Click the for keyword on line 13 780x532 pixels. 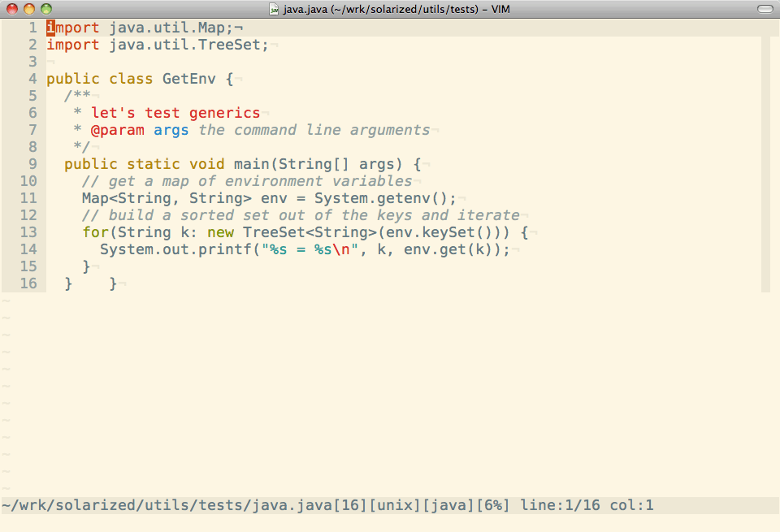[x=95, y=232]
